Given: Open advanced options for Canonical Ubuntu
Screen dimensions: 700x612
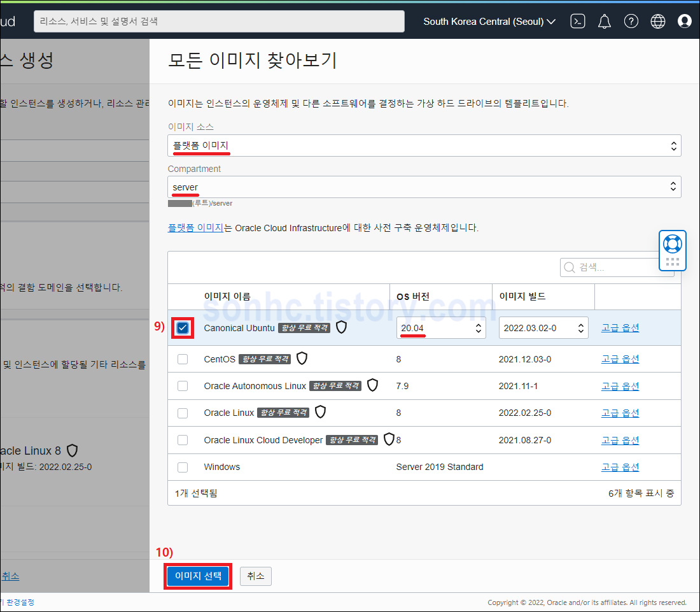Looking at the screenshot, I should (620, 328).
